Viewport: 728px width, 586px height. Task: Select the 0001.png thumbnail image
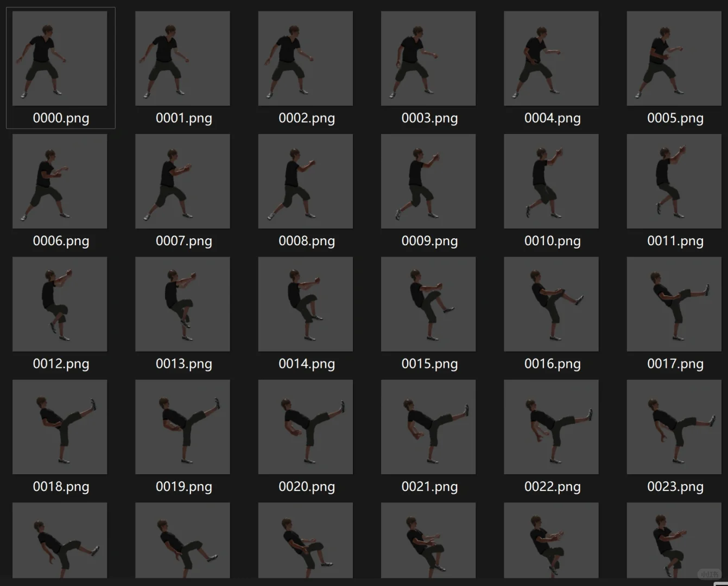[x=182, y=59]
